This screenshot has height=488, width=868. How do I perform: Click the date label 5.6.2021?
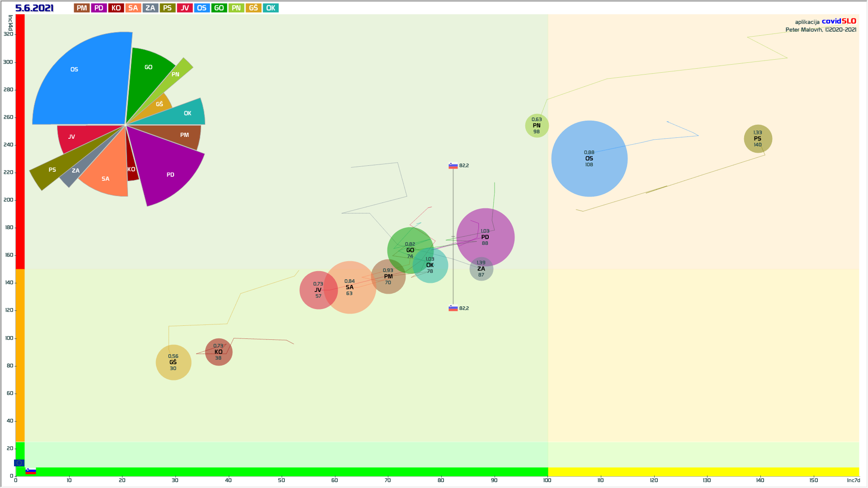coord(34,8)
